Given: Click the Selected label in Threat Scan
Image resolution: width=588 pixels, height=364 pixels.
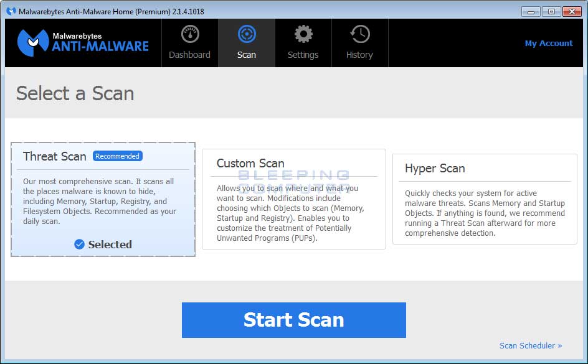Looking at the screenshot, I should [x=110, y=244].
